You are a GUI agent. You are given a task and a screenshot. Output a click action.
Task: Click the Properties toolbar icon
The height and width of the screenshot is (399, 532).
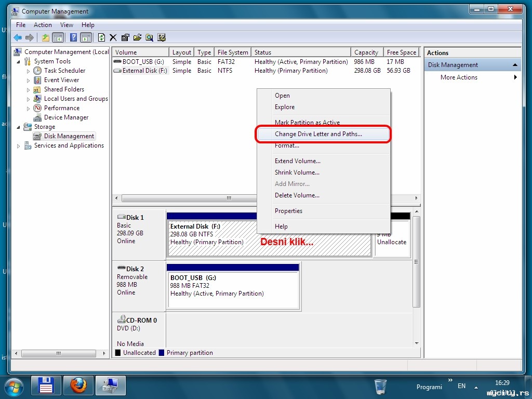point(125,37)
